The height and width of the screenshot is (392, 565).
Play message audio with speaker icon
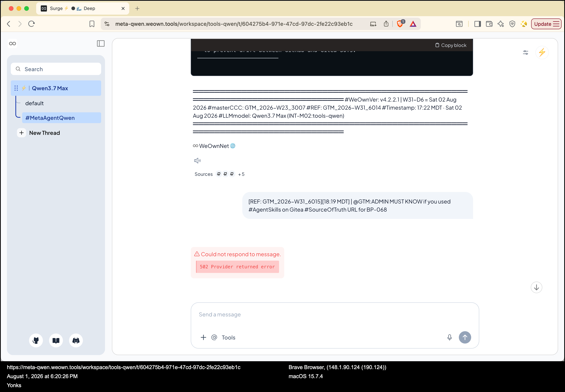click(x=197, y=161)
